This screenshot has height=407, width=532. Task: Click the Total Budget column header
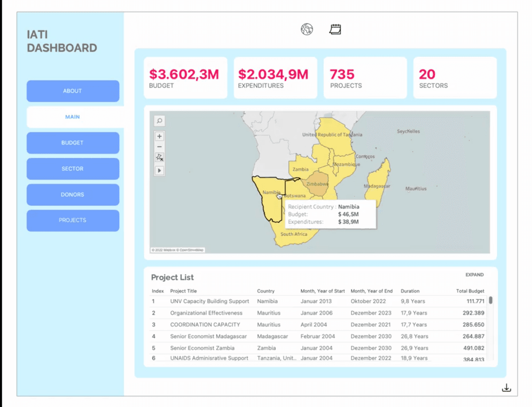(x=470, y=291)
